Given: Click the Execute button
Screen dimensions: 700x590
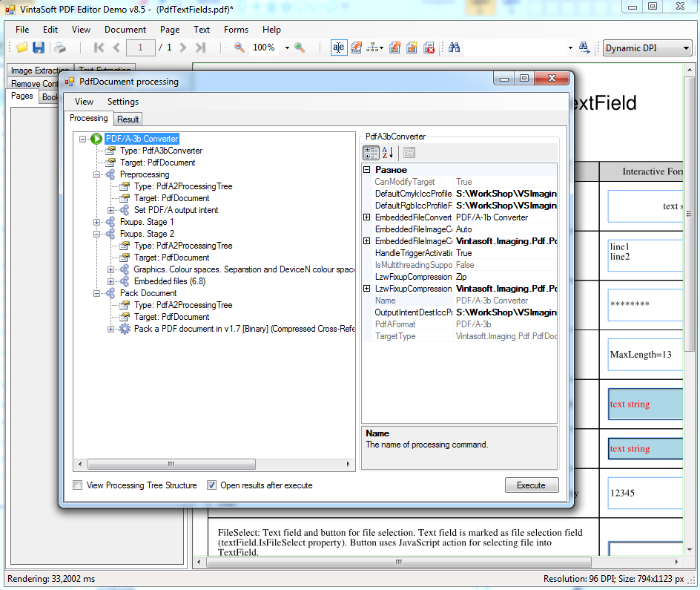Looking at the screenshot, I should click(x=532, y=485).
